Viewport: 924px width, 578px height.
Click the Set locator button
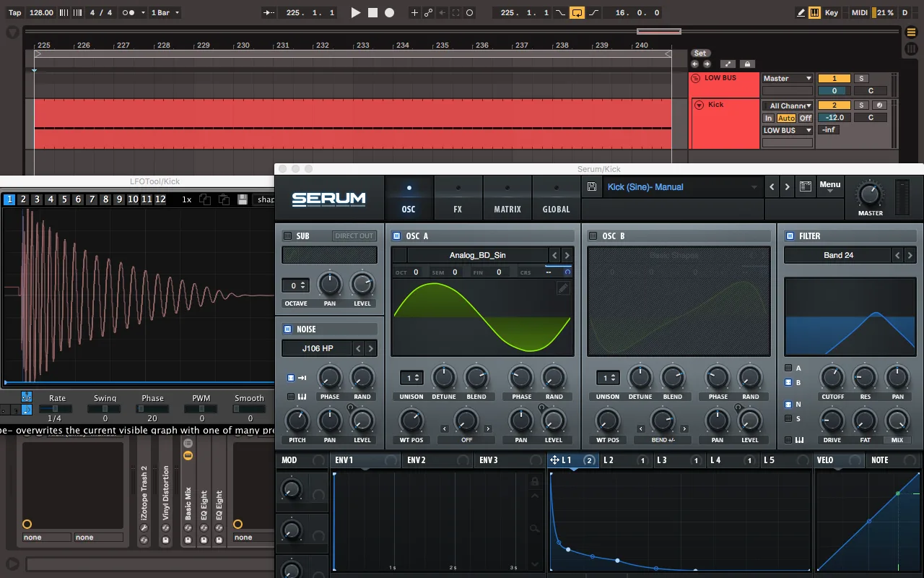(699, 53)
